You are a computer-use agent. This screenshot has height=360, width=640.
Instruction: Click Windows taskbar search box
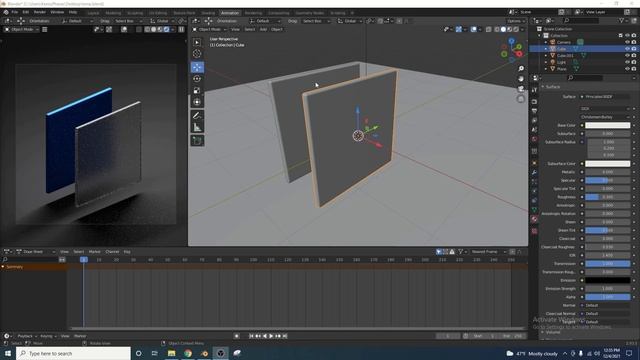74,353
